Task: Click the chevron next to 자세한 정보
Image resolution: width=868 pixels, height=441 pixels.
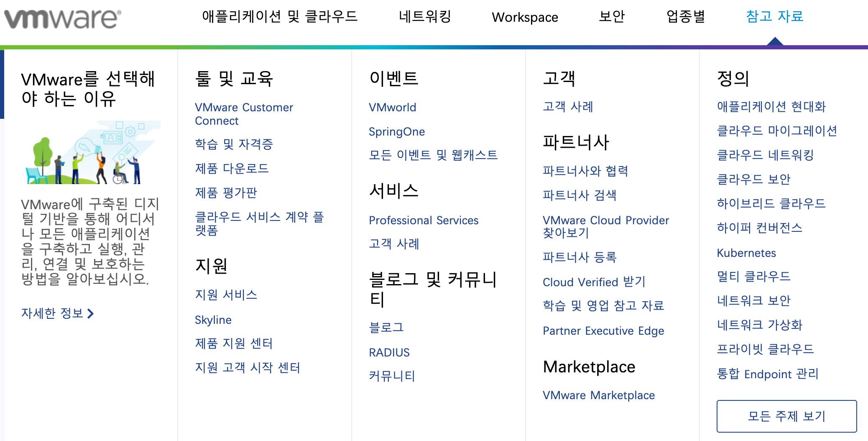Action: pos(90,313)
